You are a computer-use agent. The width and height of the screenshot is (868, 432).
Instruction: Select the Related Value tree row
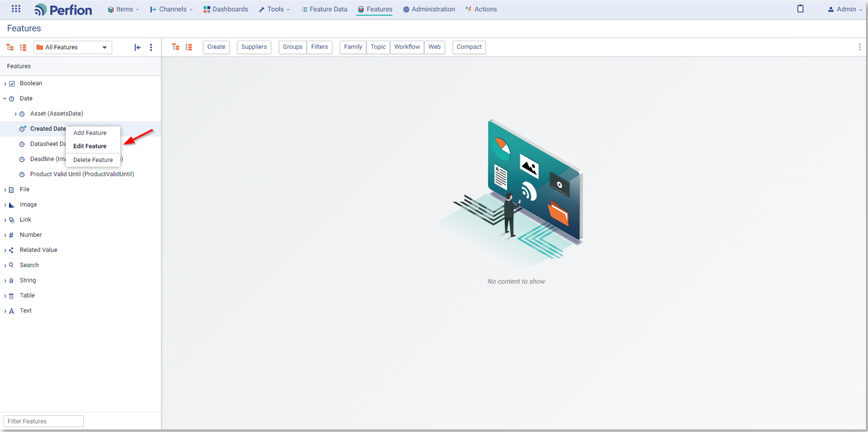click(80, 250)
